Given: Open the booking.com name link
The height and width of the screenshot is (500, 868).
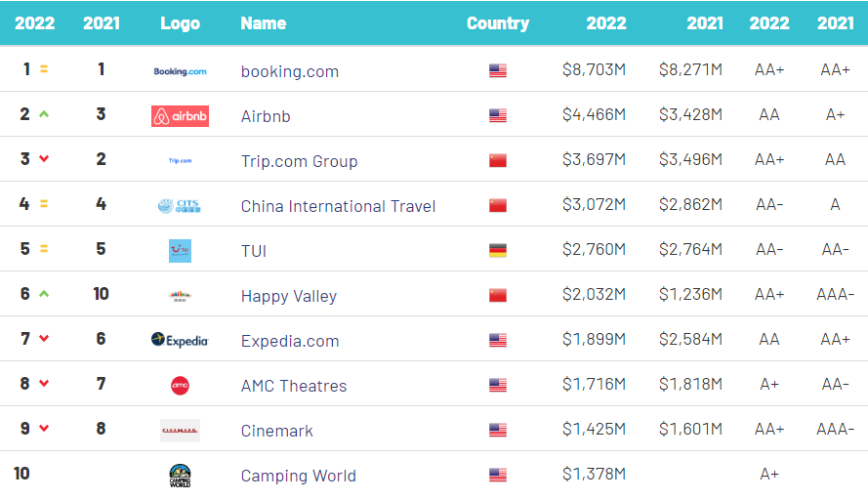Looking at the screenshot, I should point(290,71).
